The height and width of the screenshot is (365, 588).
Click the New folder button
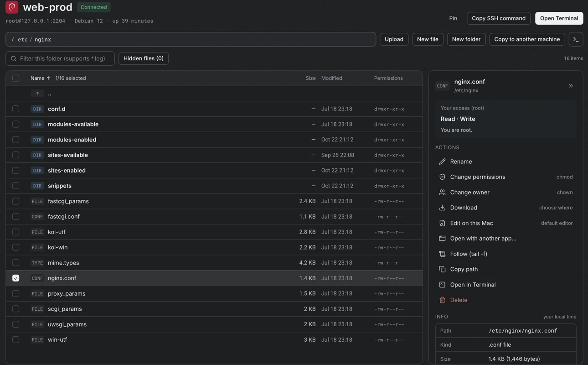466,39
